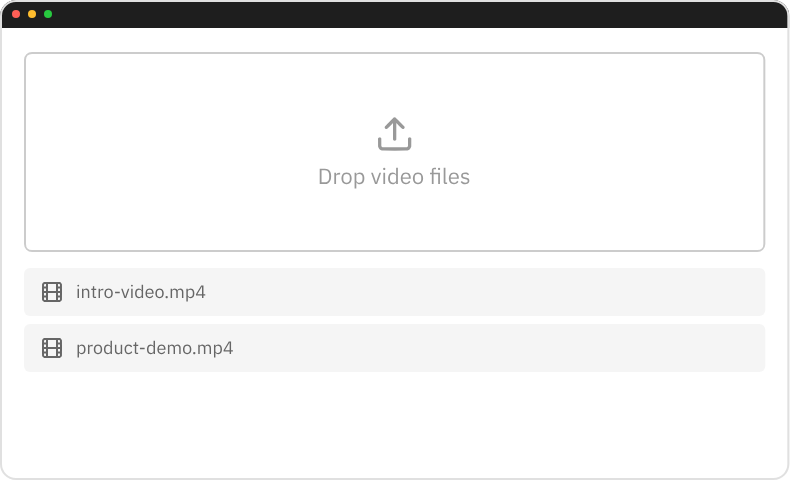This screenshot has width=790, height=480.
Task: Click the right end of product-demo.mp4 row
Action: point(730,348)
